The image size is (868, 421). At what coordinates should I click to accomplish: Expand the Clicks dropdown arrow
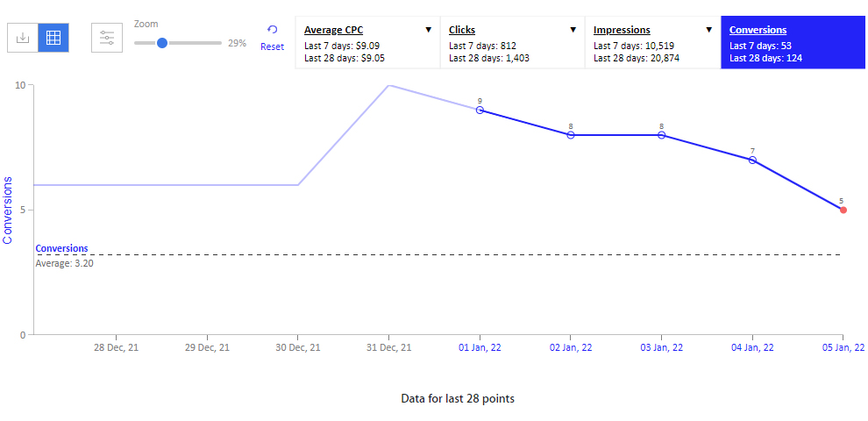[x=573, y=30]
